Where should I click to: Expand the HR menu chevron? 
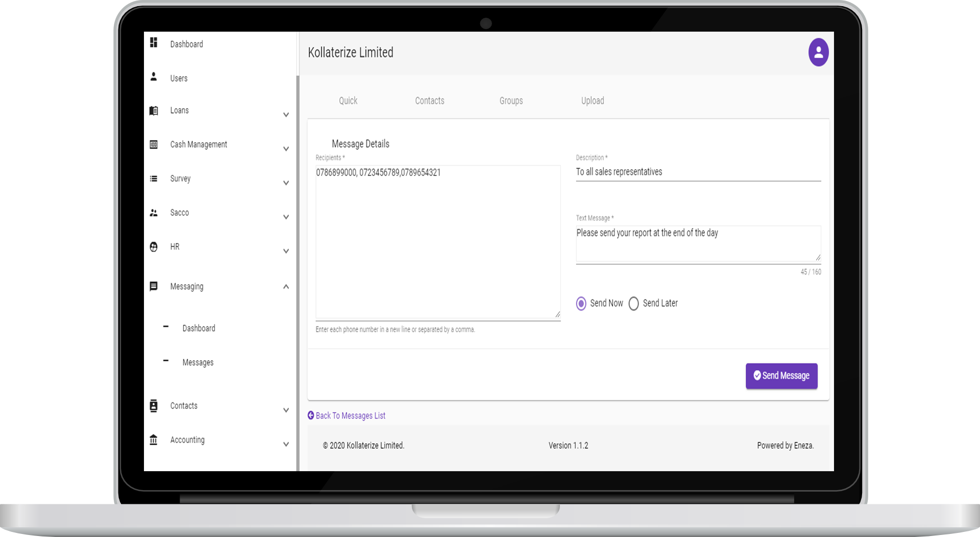[x=286, y=251]
